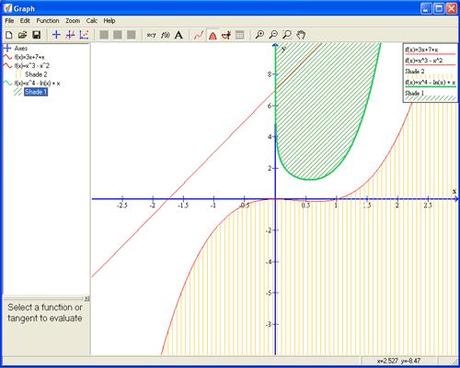The width and height of the screenshot is (460, 368).
Task: Open an existing graph file
Action: click(x=23, y=35)
